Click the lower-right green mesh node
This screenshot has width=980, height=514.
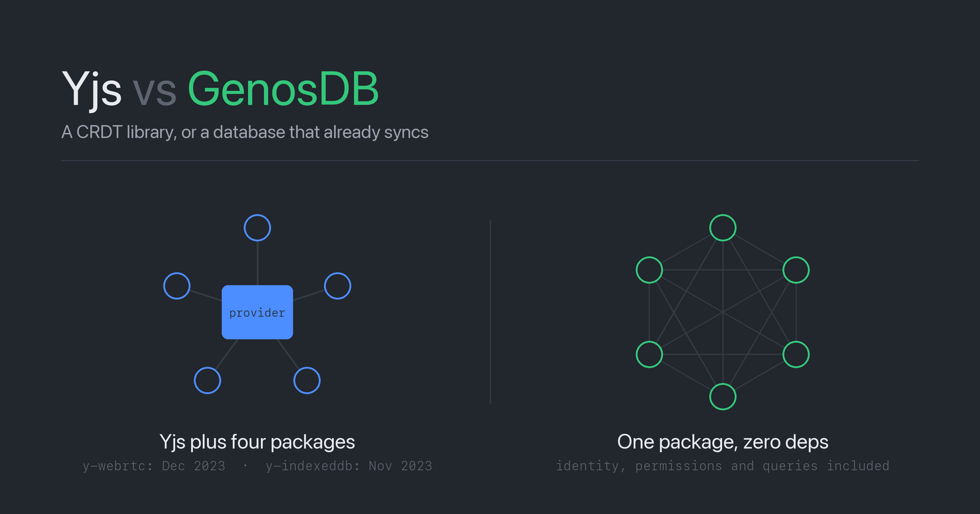point(796,354)
